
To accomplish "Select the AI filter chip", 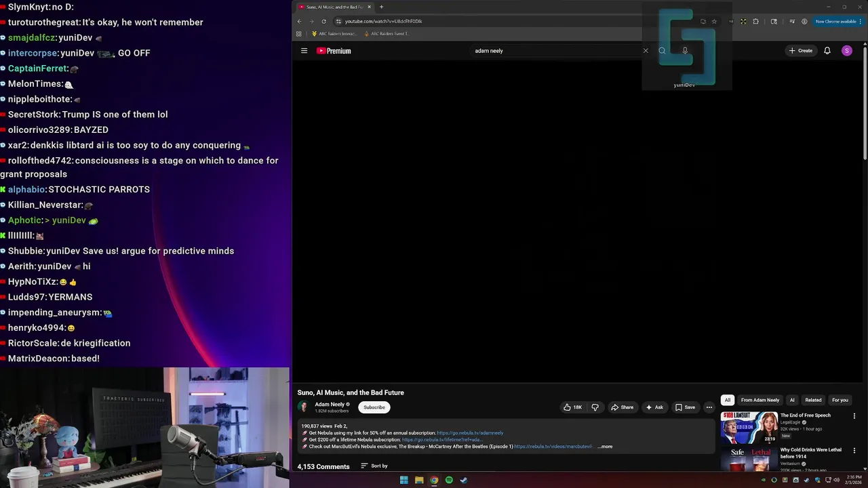I will point(792,400).
